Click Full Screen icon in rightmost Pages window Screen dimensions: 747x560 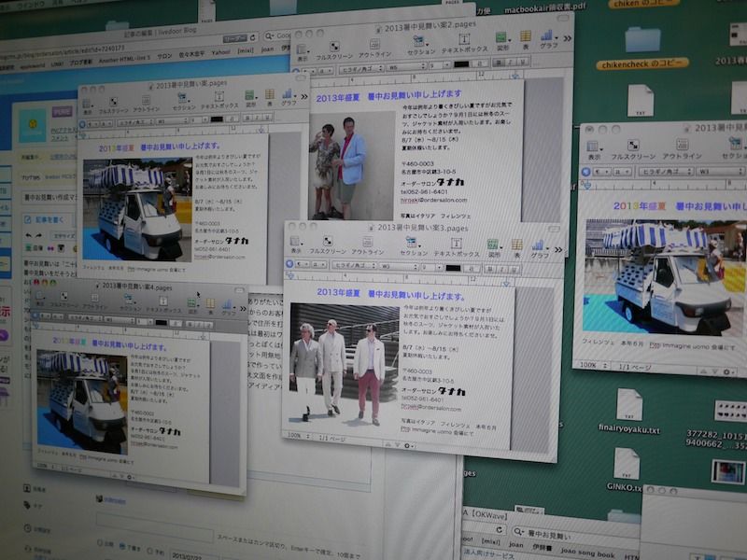point(633,145)
